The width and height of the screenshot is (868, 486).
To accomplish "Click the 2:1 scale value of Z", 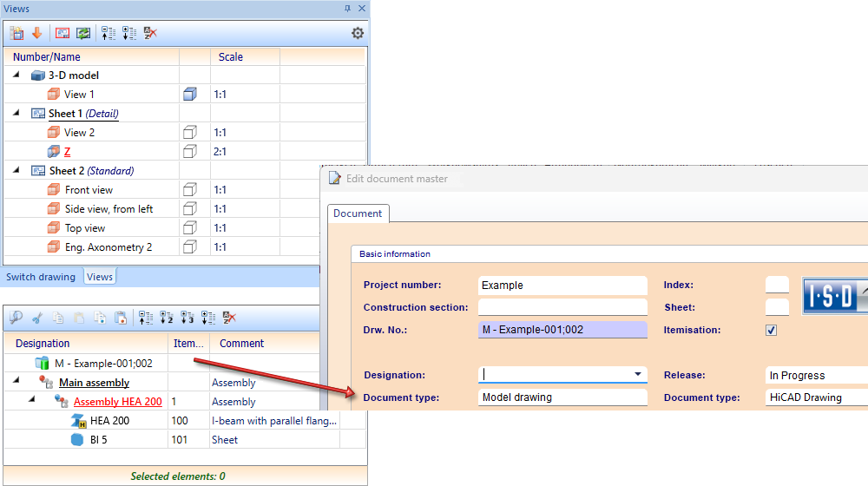I will coord(220,151).
